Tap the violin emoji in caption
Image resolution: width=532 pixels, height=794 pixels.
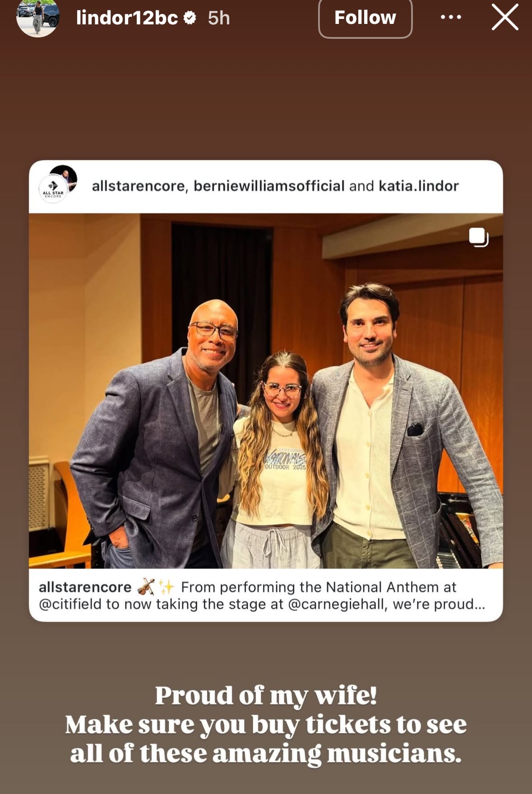pos(146,587)
